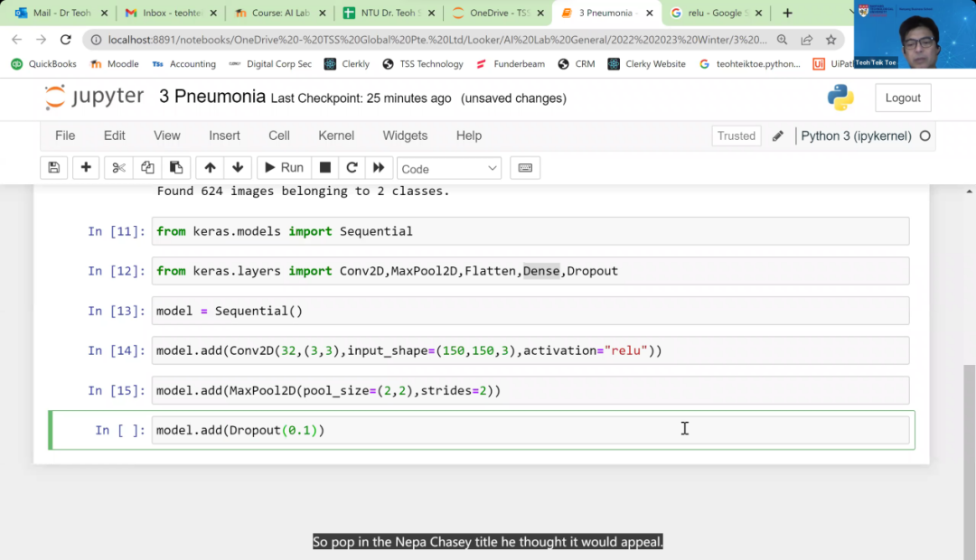This screenshot has height=560, width=976.
Task: Click the pencil edit icon beside Trusted
Action: (777, 135)
